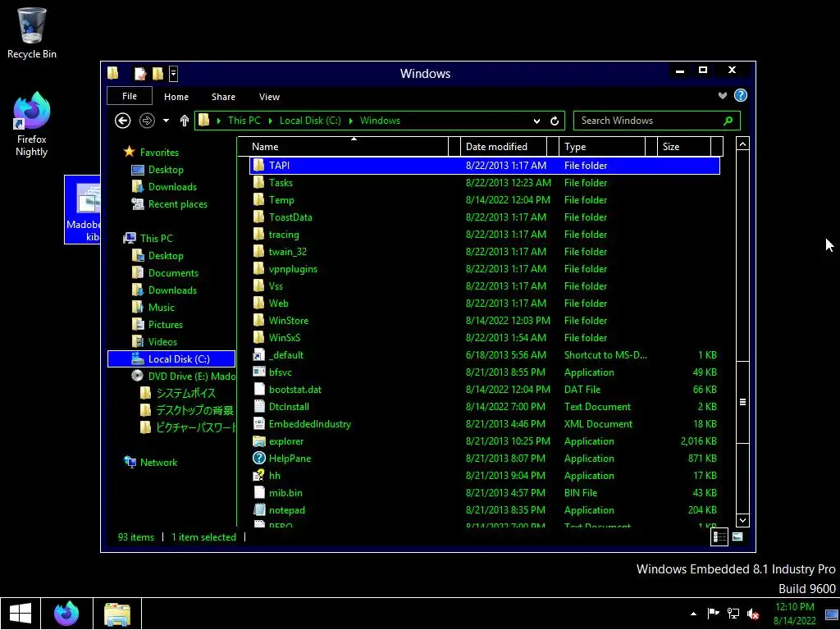Sort by the Type column header
Viewport: 840px width, 630px height.
[601, 146]
